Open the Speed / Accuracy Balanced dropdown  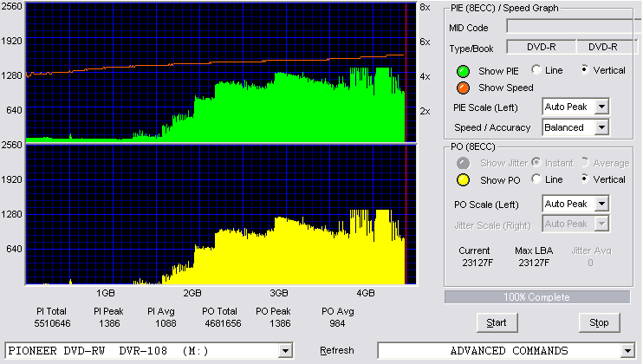(601, 127)
